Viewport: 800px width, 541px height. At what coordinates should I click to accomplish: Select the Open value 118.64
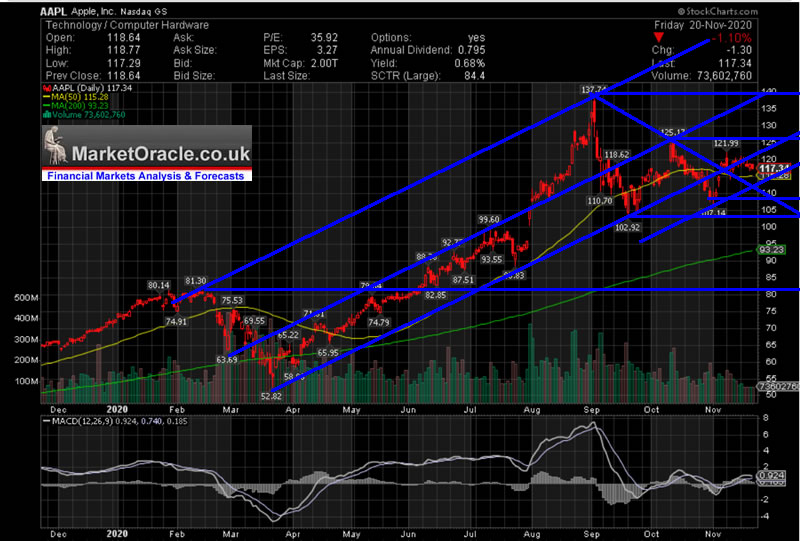tap(123, 38)
